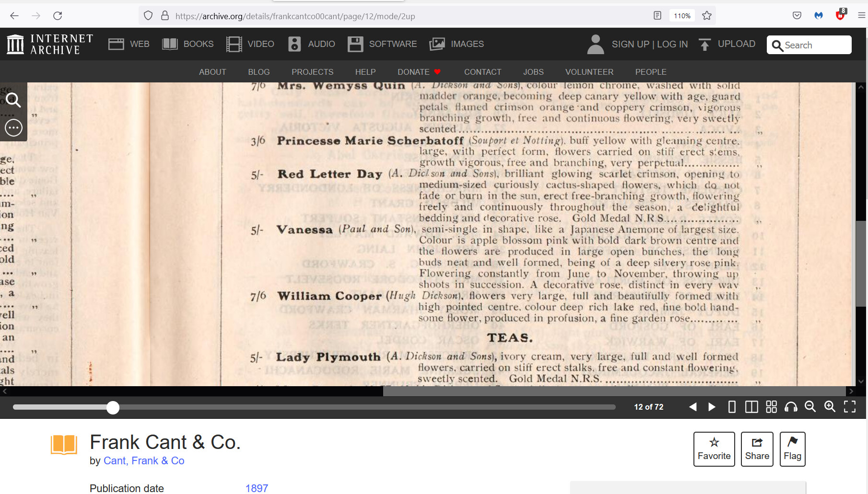The height and width of the screenshot is (494, 868).
Task: Toggle fullscreen book reader
Action: [x=850, y=407]
